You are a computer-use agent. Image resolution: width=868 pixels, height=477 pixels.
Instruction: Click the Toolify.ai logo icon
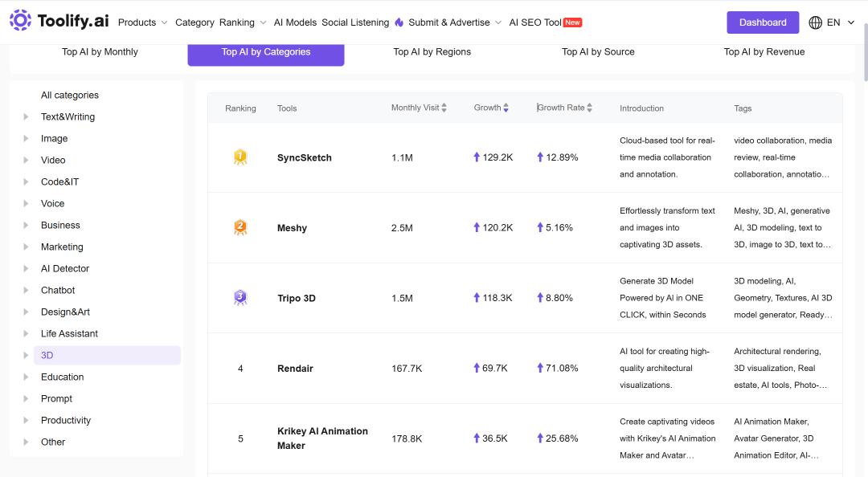click(x=20, y=20)
